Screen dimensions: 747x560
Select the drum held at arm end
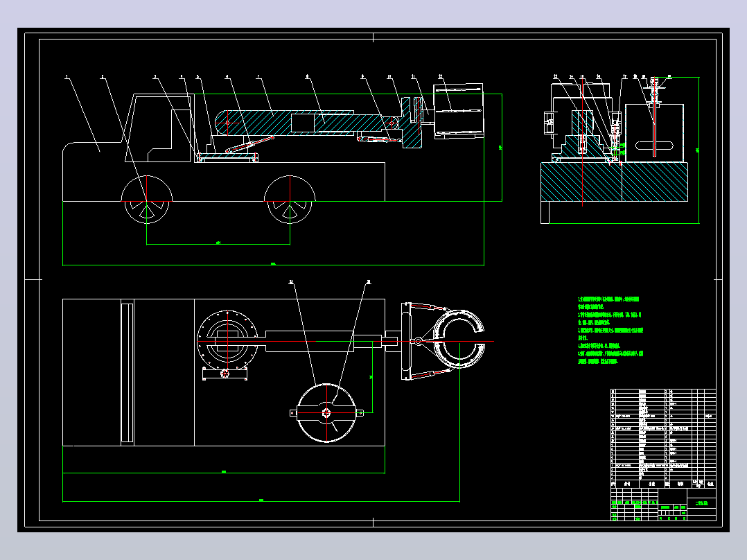click(458, 111)
